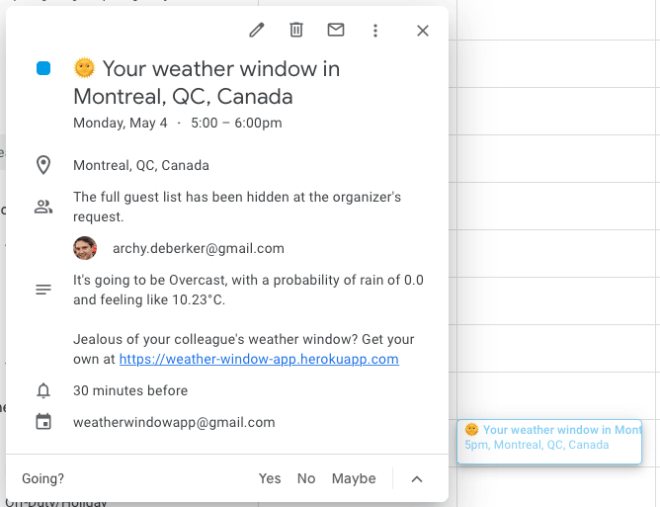
Task: Click the envelope email guests icon
Action: click(336, 30)
